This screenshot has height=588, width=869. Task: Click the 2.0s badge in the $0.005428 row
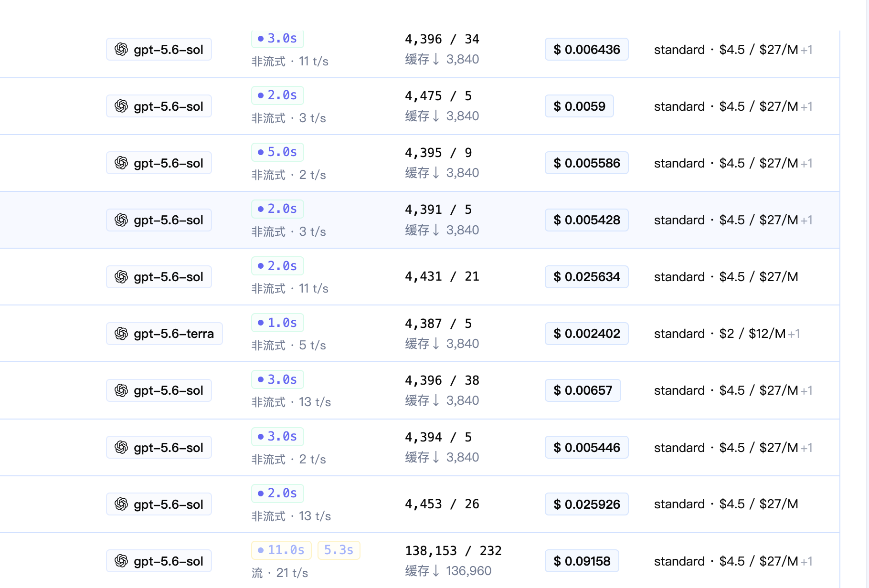point(277,209)
